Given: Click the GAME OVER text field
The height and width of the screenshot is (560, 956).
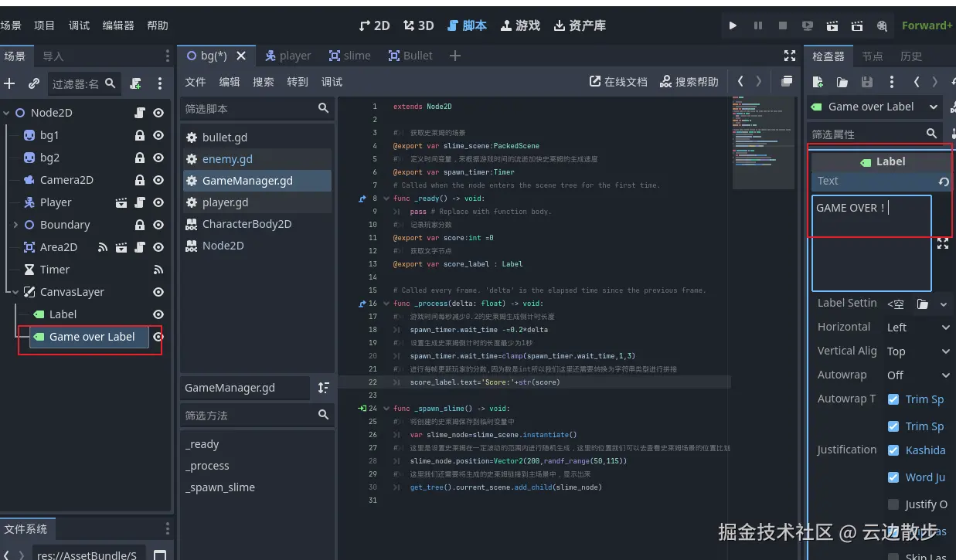Looking at the screenshot, I should 872,243.
